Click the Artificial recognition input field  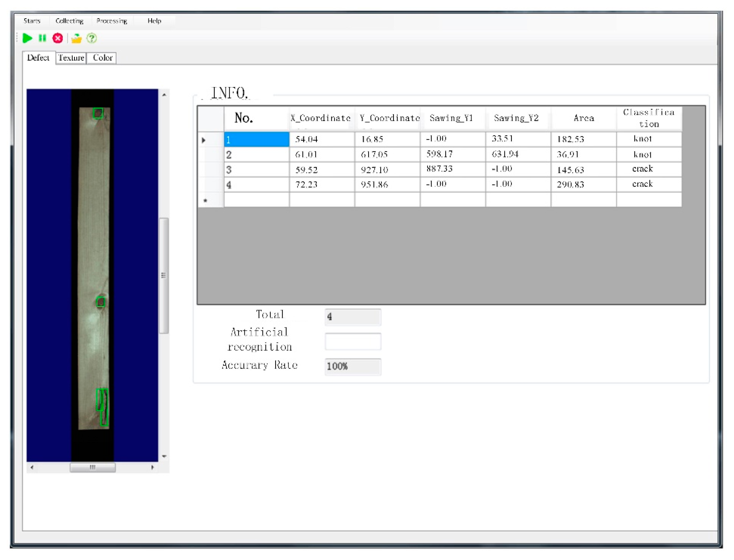tap(353, 341)
